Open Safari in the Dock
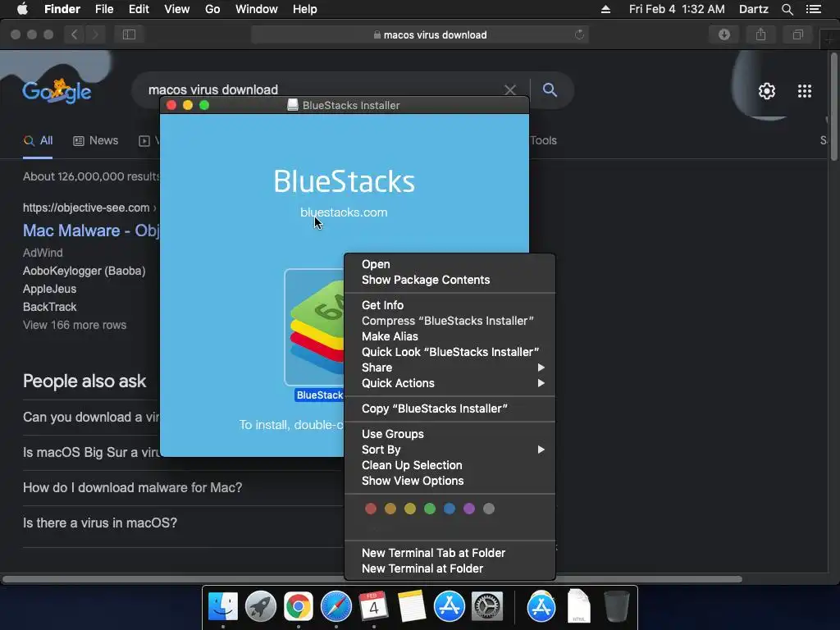 tap(336, 606)
